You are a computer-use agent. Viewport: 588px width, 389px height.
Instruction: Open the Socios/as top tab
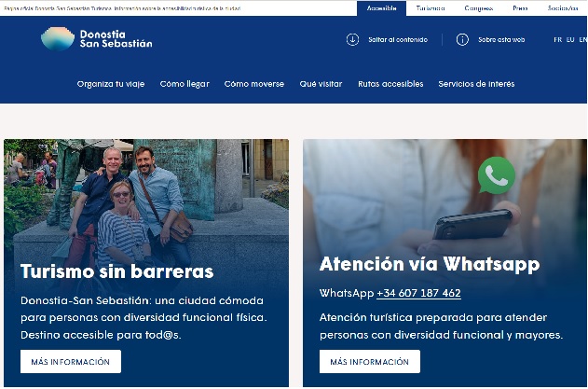563,8
